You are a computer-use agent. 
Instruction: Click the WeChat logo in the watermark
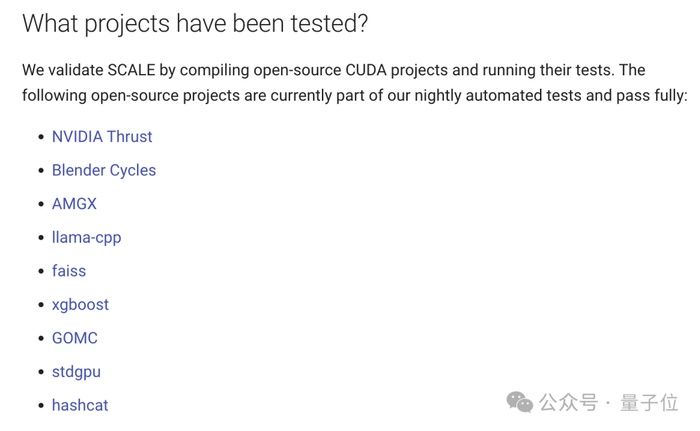(x=520, y=402)
